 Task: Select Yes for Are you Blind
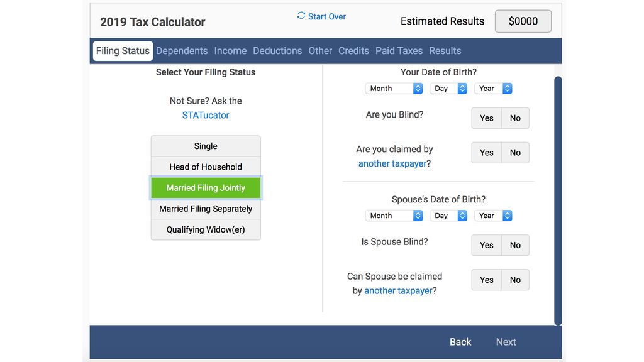point(486,118)
